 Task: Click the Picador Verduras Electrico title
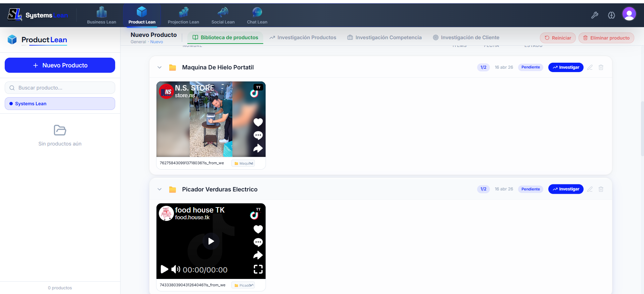click(x=220, y=189)
